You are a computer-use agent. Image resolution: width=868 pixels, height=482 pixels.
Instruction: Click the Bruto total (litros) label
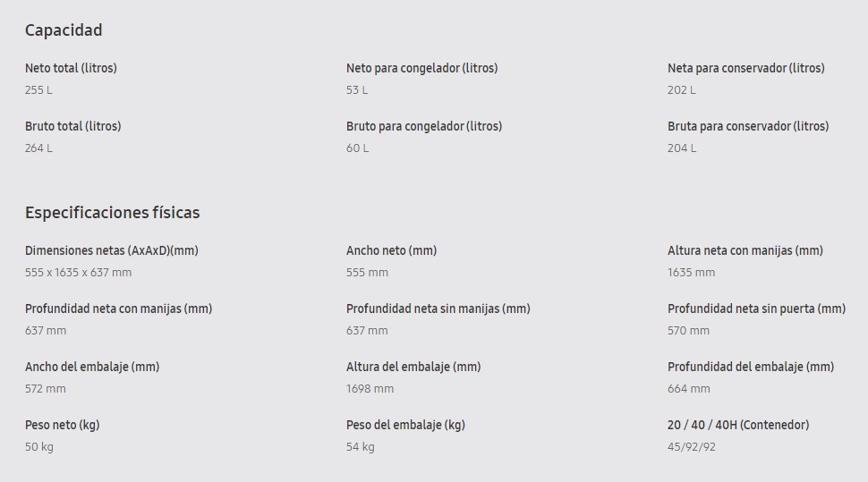72,126
